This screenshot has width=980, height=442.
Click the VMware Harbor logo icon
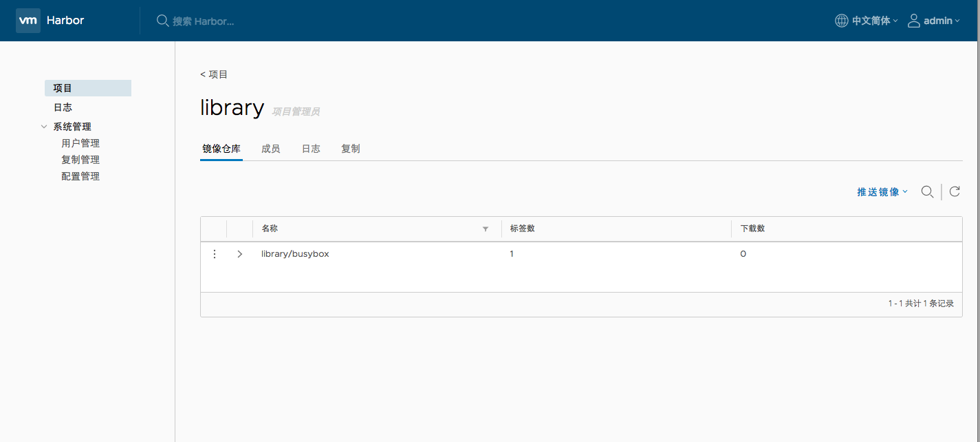[28, 21]
